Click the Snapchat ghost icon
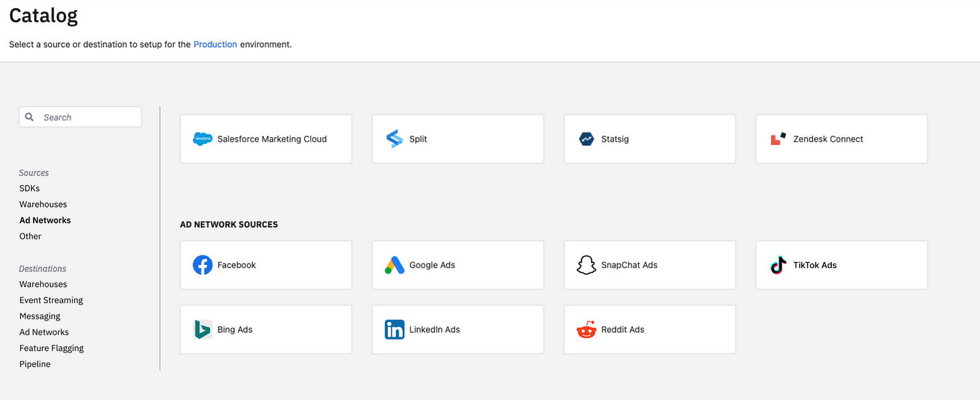Screen dimensions: 980x400 tap(586, 265)
